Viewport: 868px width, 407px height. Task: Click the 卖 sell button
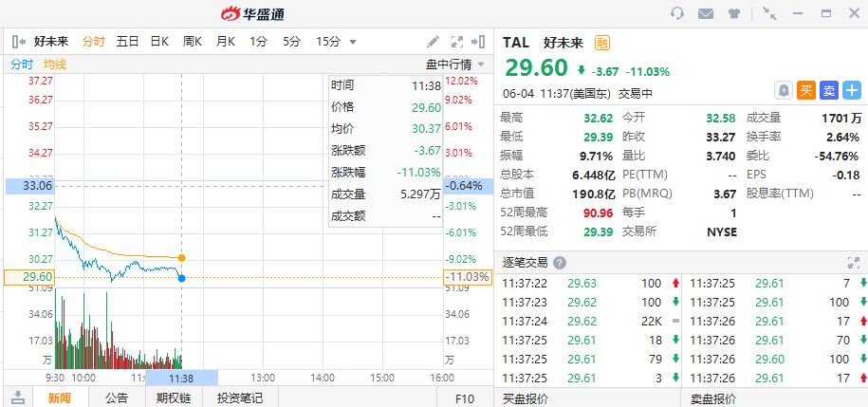pyautogui.click(x=829, y=90)
